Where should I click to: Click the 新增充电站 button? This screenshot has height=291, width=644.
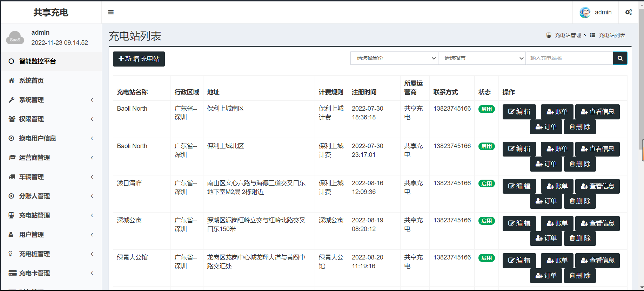pyautogui.click(x=139, y=59)
